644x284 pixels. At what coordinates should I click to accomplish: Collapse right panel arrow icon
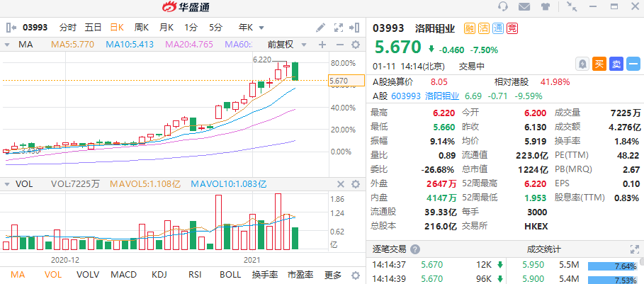[354, 28]
